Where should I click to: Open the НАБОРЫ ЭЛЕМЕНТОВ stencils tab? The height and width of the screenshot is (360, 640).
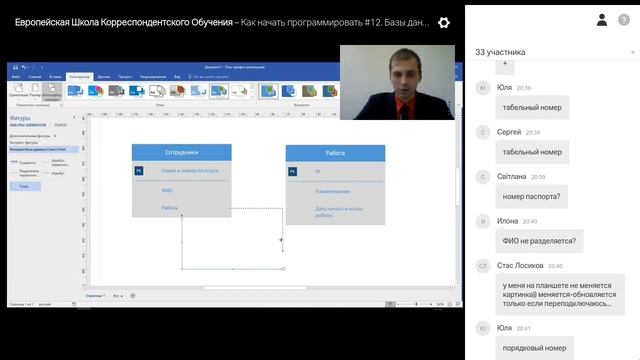(28, 125)
